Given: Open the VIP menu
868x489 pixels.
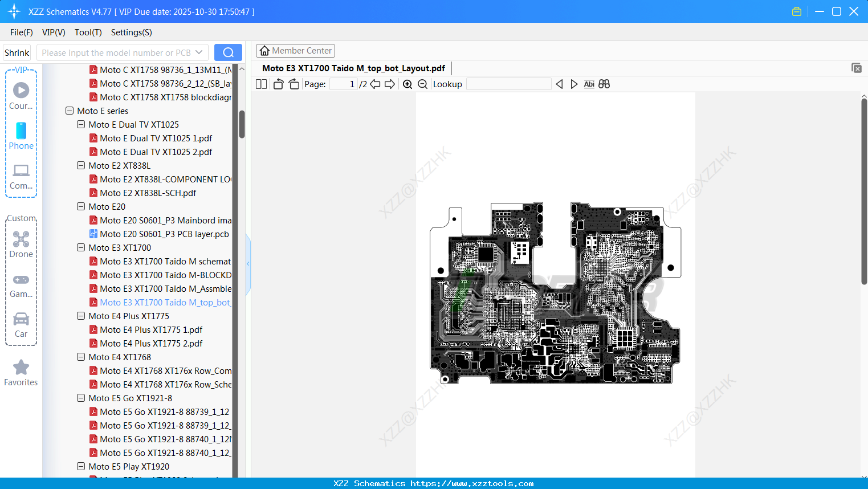Looking at the screenshot, I should [53, 32].
